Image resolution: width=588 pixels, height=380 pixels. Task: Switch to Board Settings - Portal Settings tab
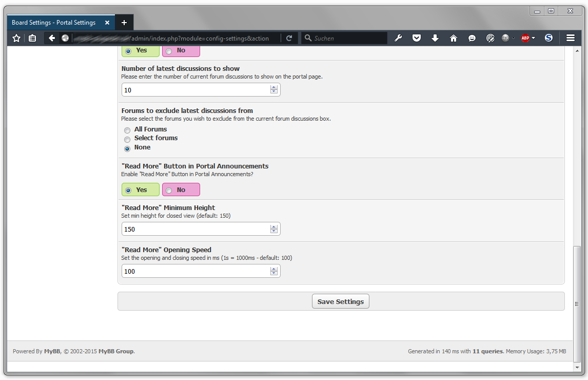(x=54, y=23)
